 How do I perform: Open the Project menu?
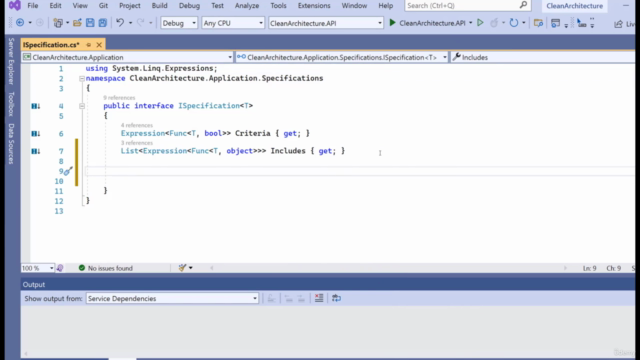[x=130, y=6]
